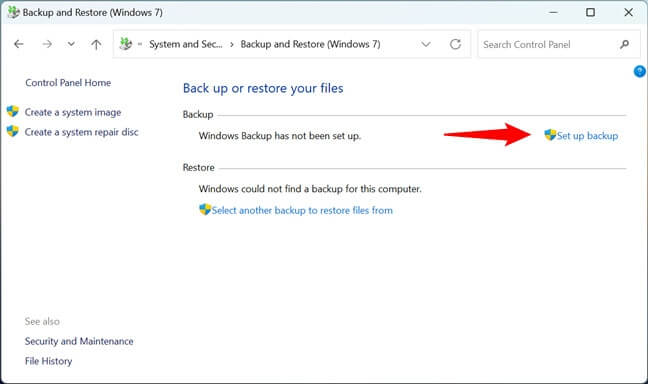Open File History from See also
648x384 pixels.
(x=48, y=361)
